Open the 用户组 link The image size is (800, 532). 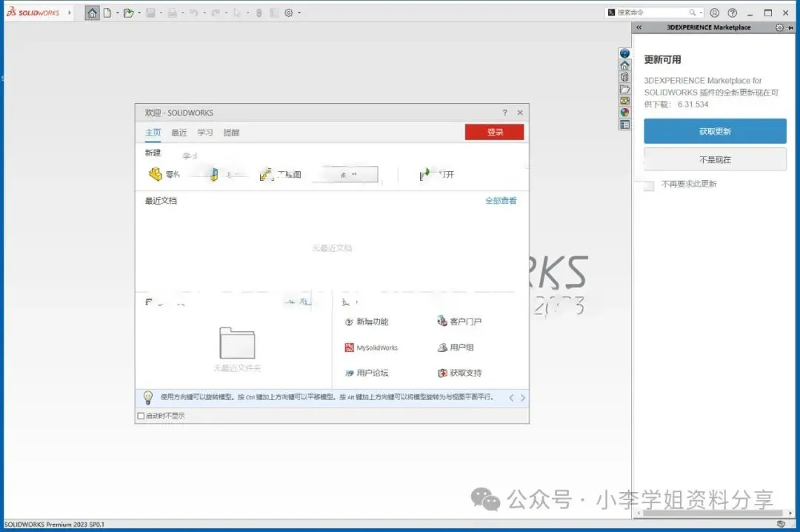click(456, 348)
